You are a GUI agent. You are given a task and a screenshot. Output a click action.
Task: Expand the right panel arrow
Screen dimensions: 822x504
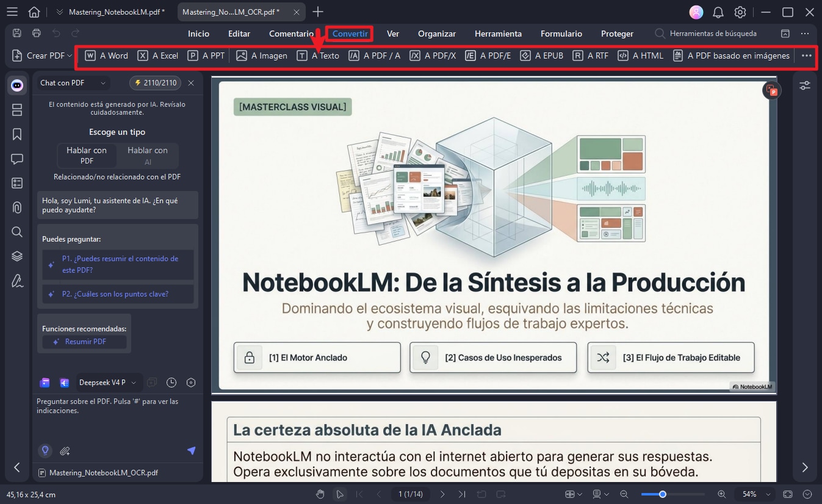805,467
